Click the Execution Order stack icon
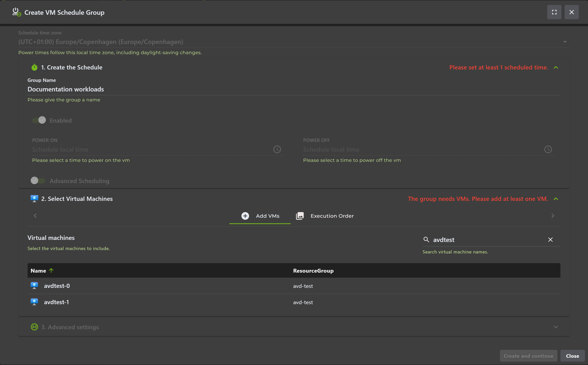The width and height of the screenshot is (588, 365). click(x=300, y=216)
